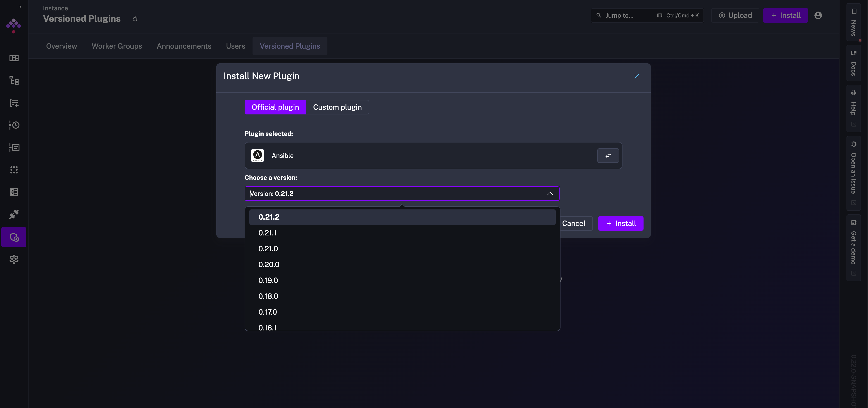Click Install to confirm plugin installation
Image resolution: width=868 pixels, height=408 pixels.
pyautogui.click(x=621, y=223)
